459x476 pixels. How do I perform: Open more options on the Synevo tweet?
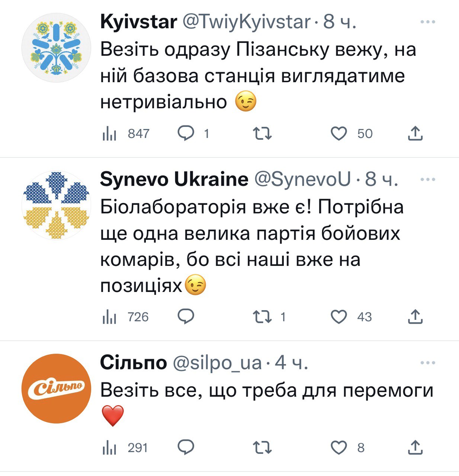pos(428,180)
